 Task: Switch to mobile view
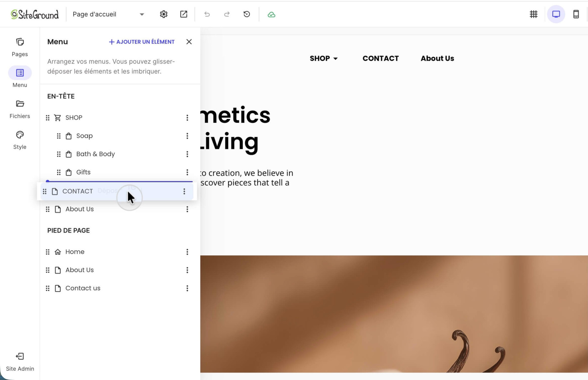tap(576, 14)
